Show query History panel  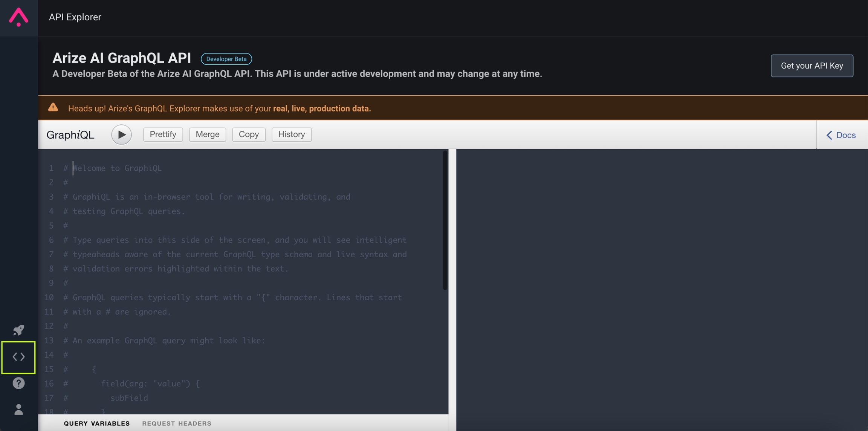[x=291, y=134]
